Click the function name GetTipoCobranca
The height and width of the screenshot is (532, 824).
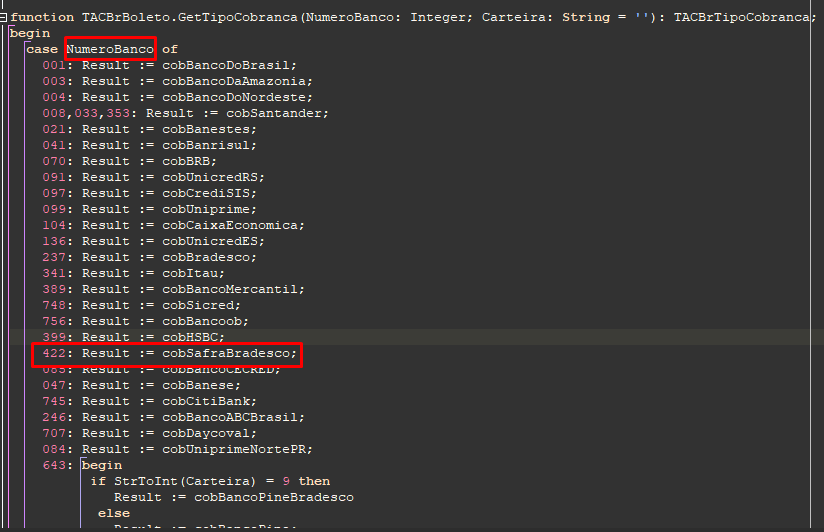coord(238,17)
